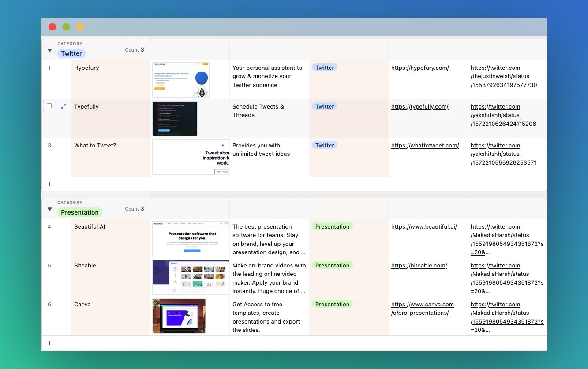The height and width of the screenshot is (369, 588).
Task: Click the Presentation tag in the Canva row
Action: (x=332, y=304)
